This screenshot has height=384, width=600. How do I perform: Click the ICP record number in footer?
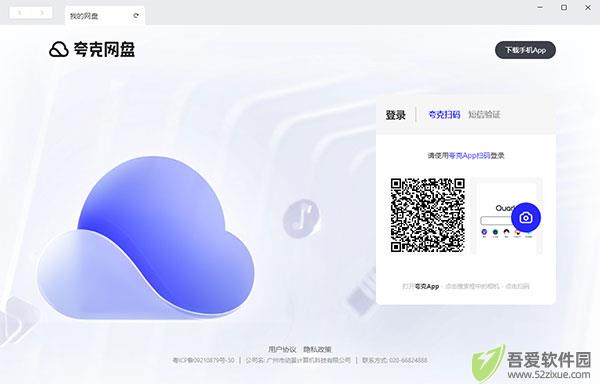pos(203,360)
